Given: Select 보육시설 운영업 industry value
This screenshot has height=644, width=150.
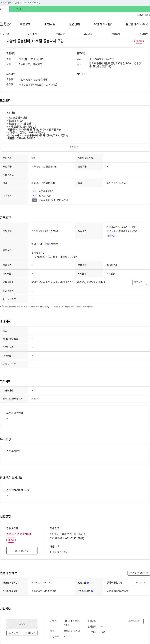Looking at the screenshot, I should pos(72,631).
